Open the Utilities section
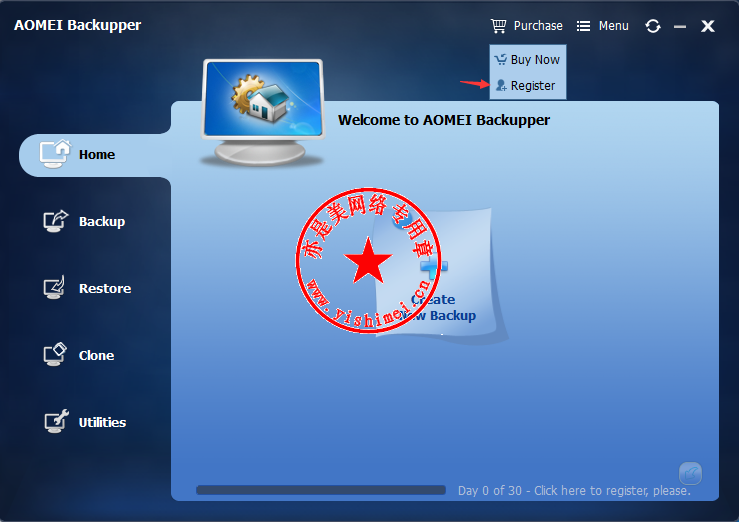Screen dimensions: 739x522 (x=85, y=422)
